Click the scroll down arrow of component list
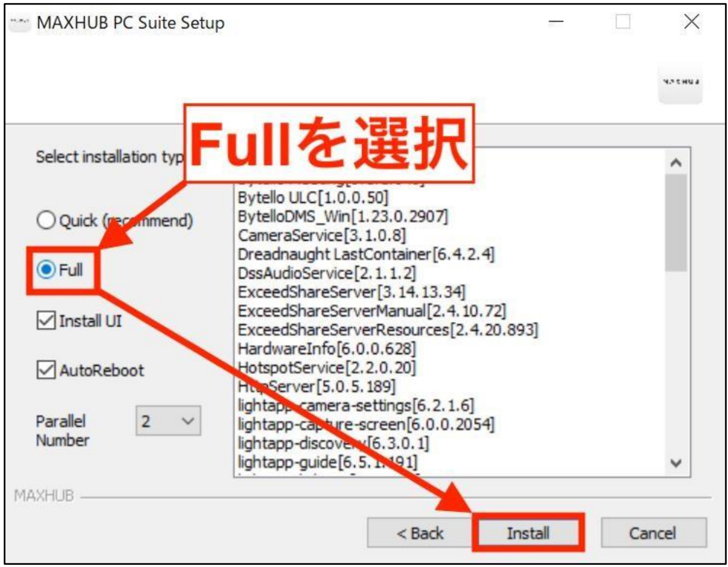This screenshot has width=728, height=567. tap(676, 463)
